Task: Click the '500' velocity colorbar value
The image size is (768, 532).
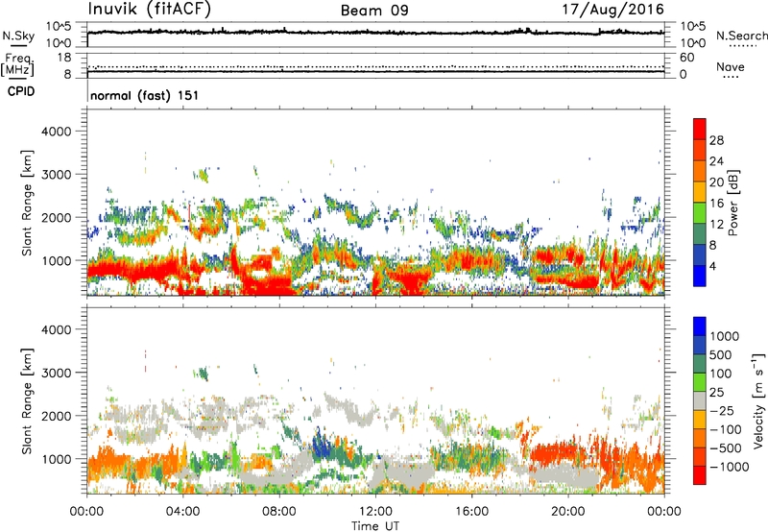Action: [x=721, y=355]
